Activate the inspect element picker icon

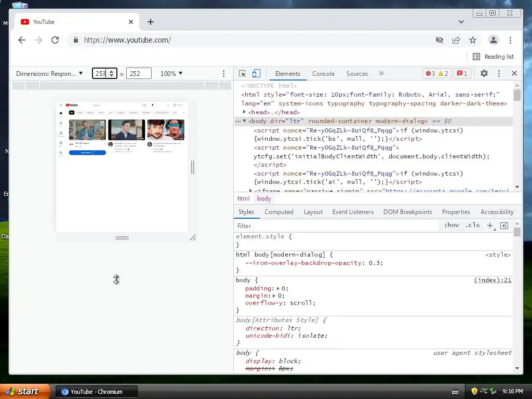tap(242, 74)
